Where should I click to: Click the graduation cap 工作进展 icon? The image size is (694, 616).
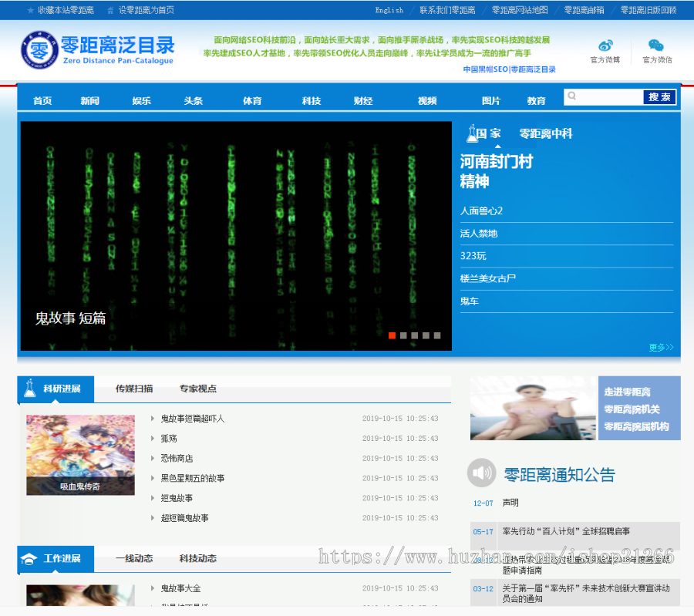(x=29, y=559)
